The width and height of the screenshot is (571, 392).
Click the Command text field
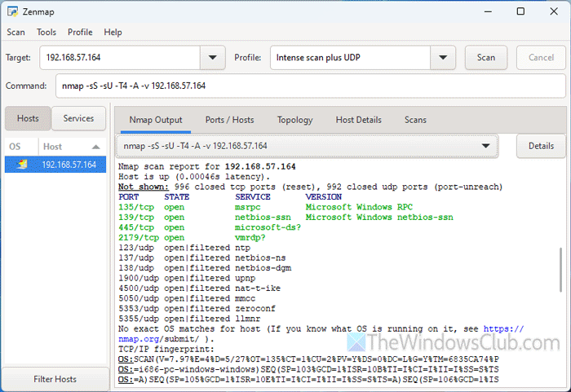tap(310, 86)
